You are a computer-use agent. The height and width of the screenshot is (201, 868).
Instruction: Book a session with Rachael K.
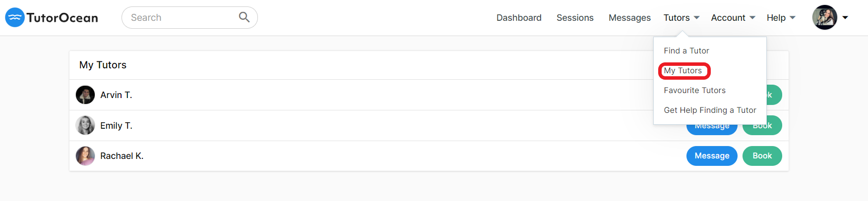tap(762, 156)
